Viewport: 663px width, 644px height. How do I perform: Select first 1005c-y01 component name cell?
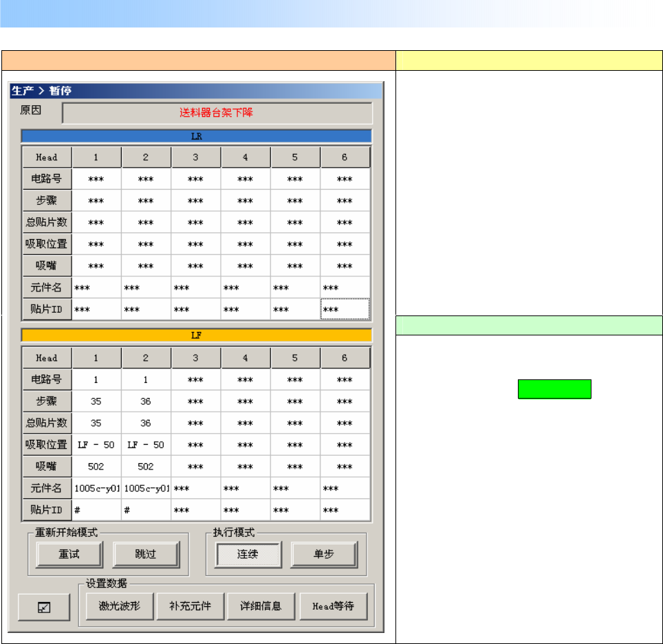tap(97, 489)
